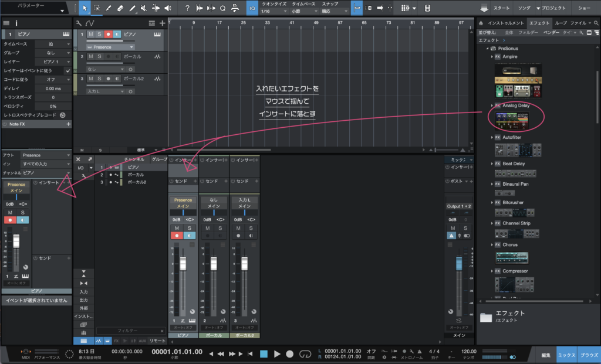Solo the ボーカル track in the track list
Screen dimensions: 601x364
coord(99,56)
